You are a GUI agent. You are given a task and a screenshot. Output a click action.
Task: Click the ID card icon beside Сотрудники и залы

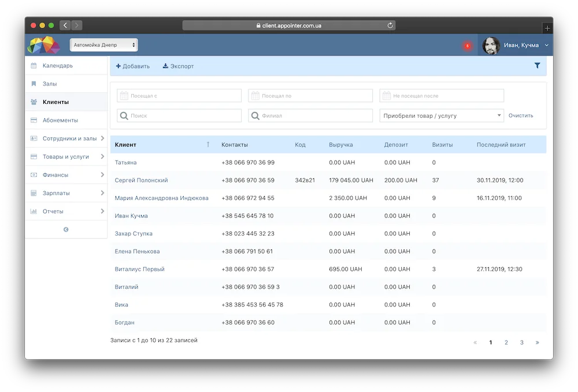pos(34,139)
